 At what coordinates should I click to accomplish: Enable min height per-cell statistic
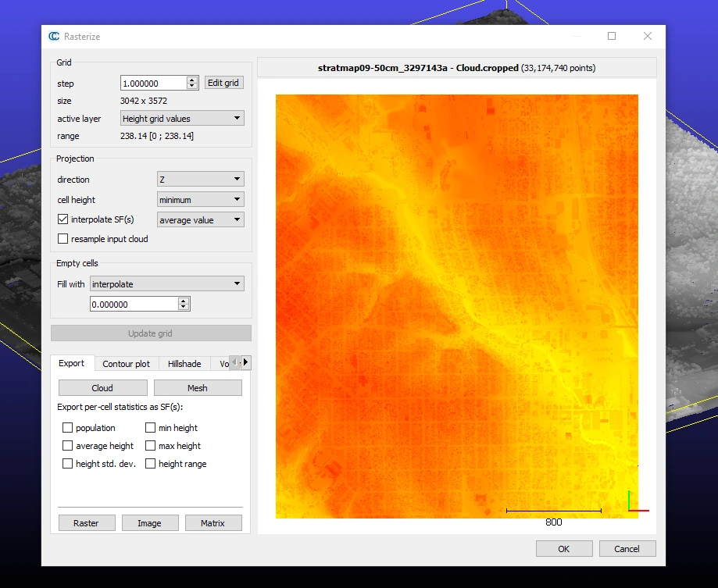[150, 427]
